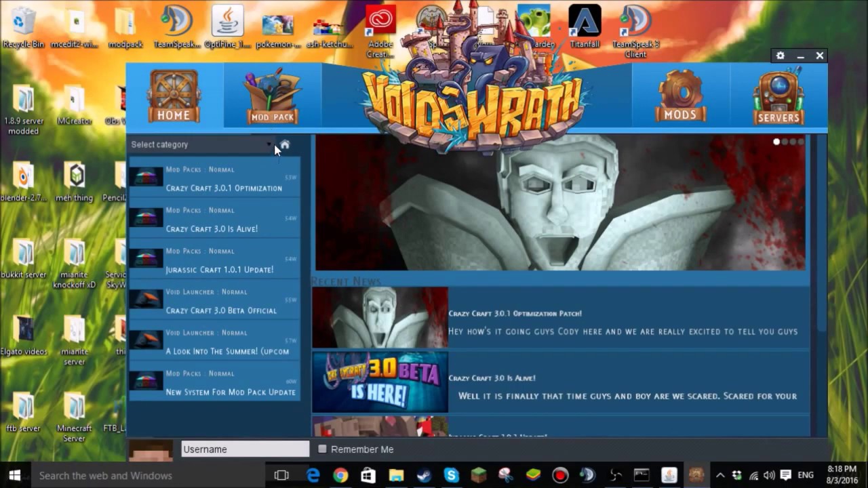The image size is (868, 488).
Task: Open Crazy Craft 3.0 Beta Official entry
Action: 214,300
